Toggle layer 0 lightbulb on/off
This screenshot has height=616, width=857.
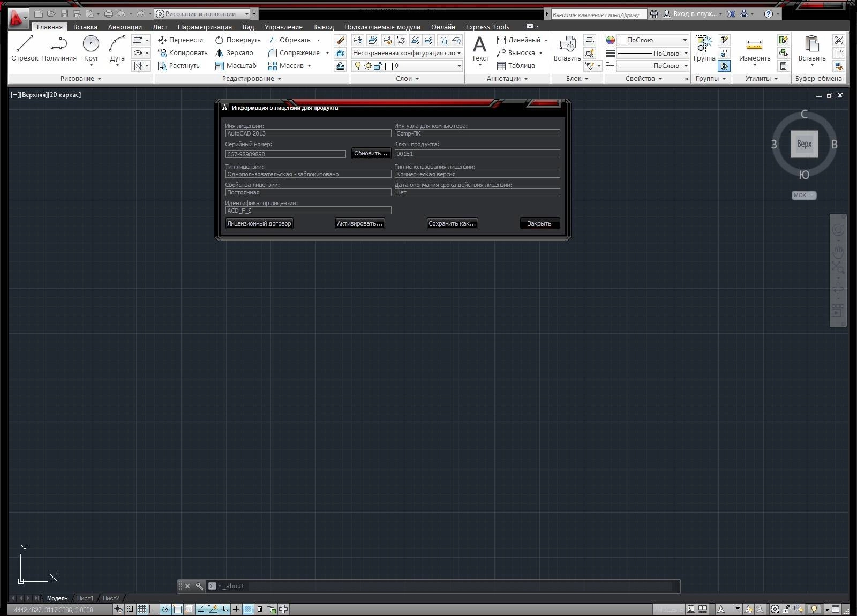358,66
